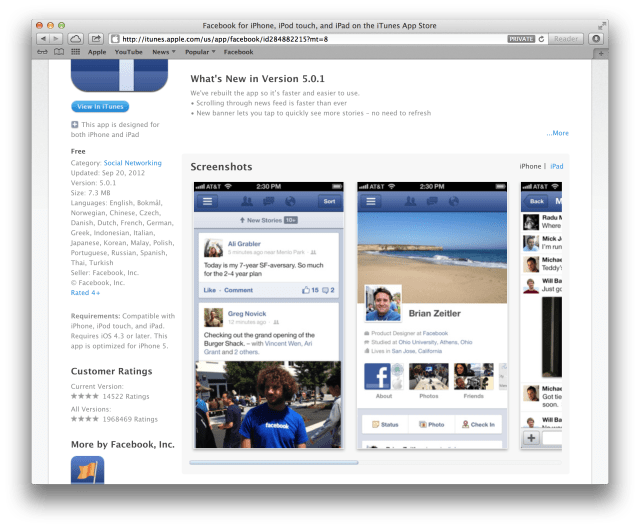Screen dimensions: 640x528
Task: Tap Photo button in profile screenshot
Action: tap(432, 425)
